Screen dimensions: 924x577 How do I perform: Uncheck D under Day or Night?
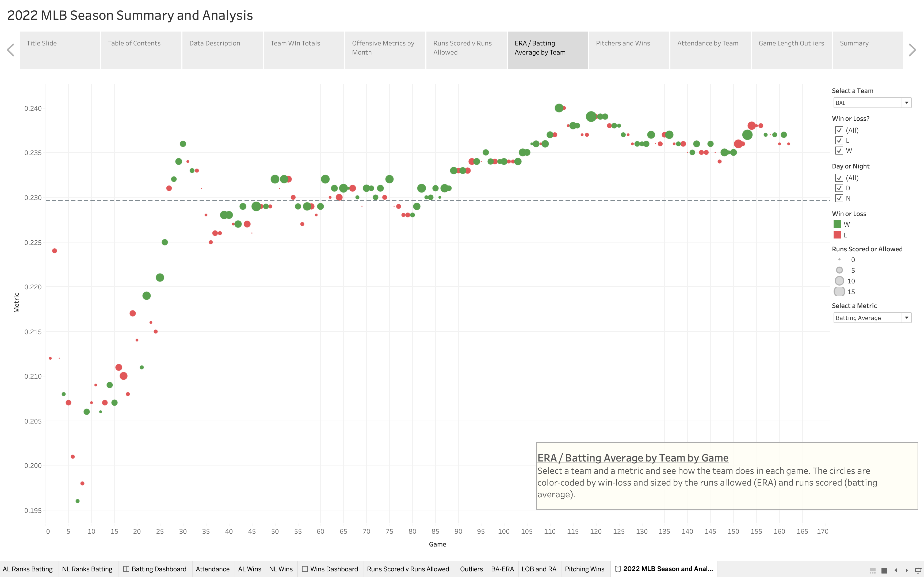[839, 188]
